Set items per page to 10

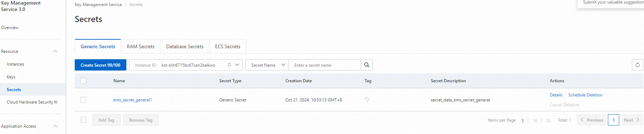535,121
